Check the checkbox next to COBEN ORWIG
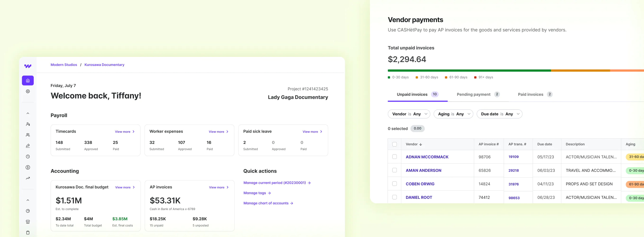The height and width of the screenshot is (237, 644). point(395,183)
